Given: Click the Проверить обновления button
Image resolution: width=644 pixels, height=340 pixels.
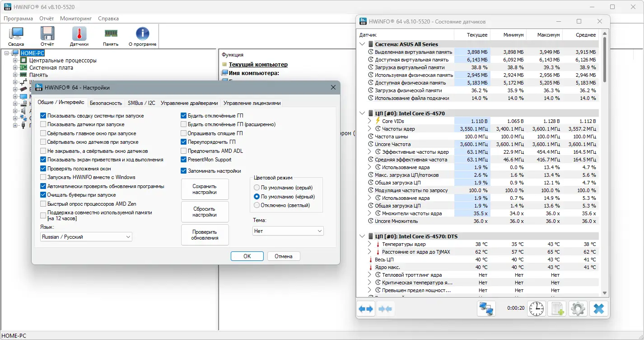Looking at the screenshot, I should (205, 235).
